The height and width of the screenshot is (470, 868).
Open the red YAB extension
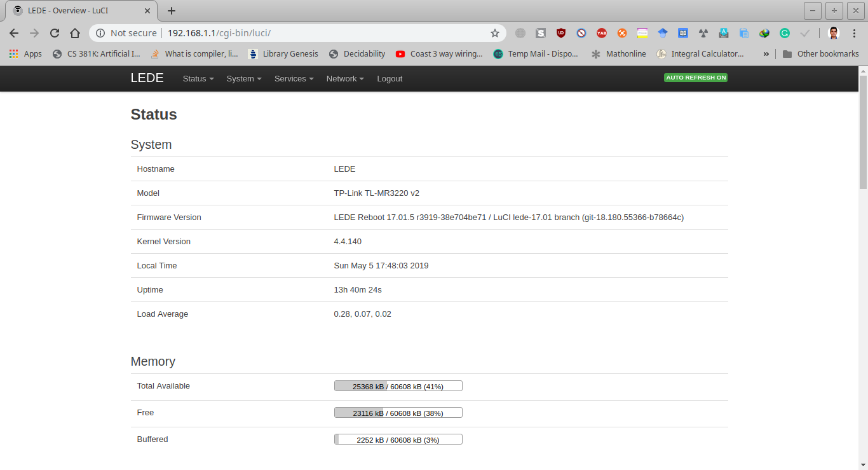(602, 33)
